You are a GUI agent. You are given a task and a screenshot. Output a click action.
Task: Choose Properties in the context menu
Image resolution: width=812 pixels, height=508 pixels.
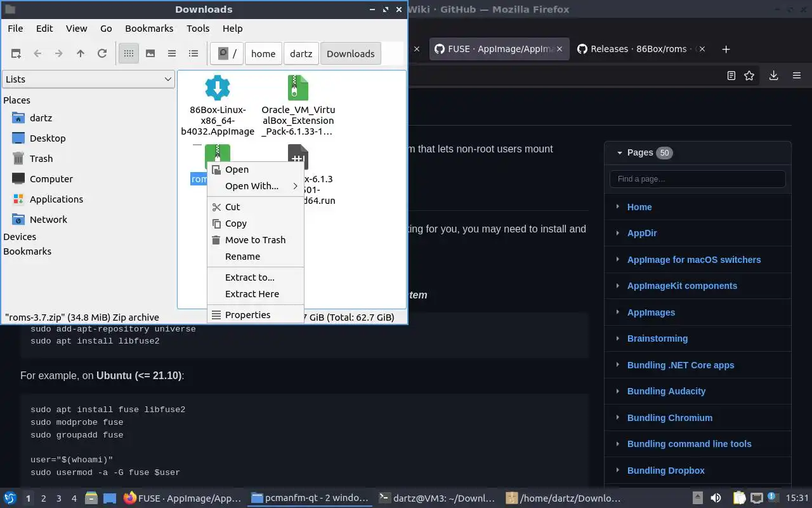[256, 315]
